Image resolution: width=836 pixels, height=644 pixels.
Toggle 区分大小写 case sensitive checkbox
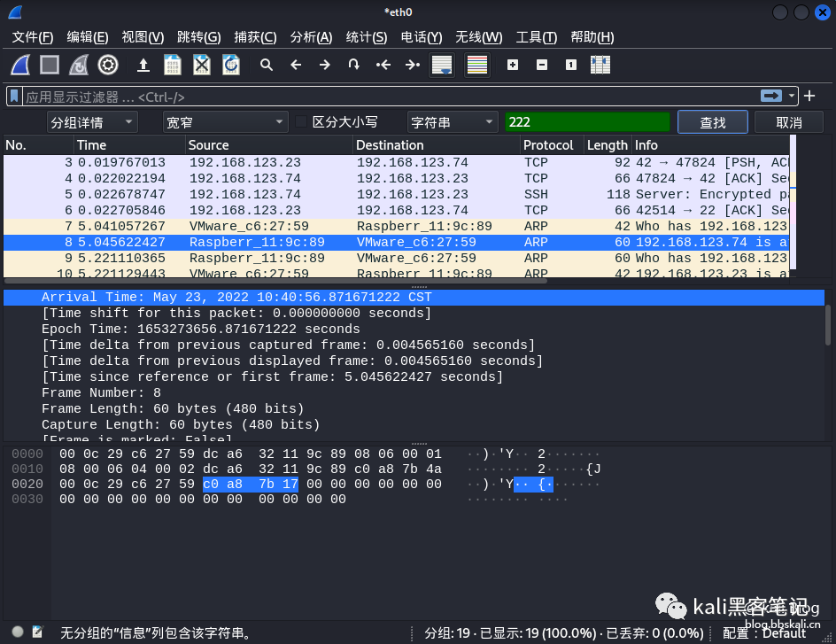[301, 122]
